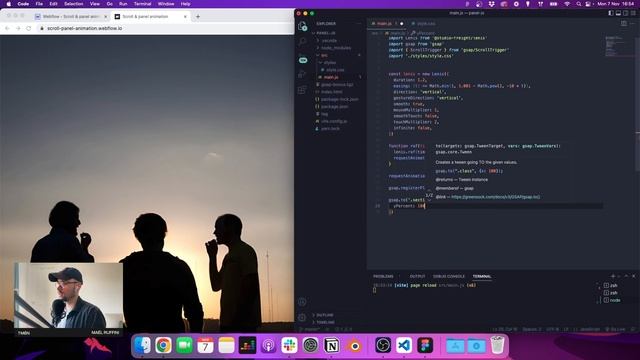Select the node terminal in the list

[612, 300]
